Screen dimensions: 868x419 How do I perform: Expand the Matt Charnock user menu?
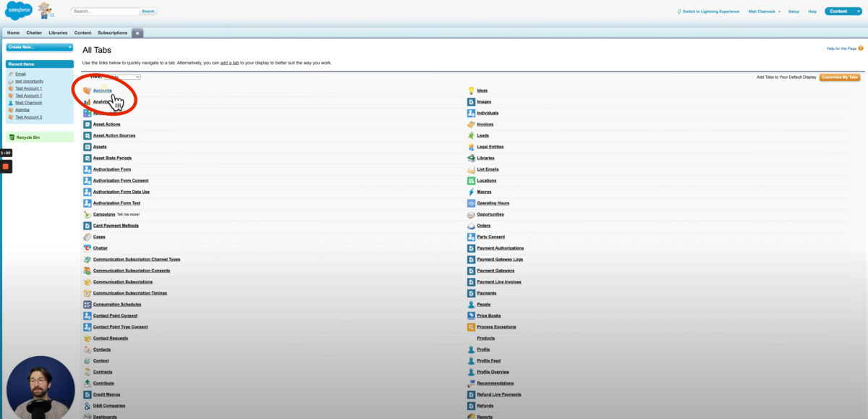[x=764, y=12]
